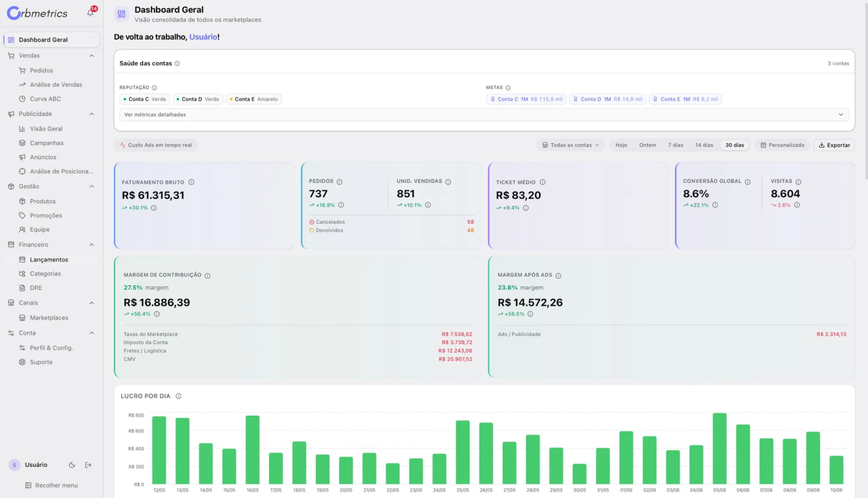Screen dimensions: 868x498
Task: Select the 7 dias period
Action: [x=676, y=145]
